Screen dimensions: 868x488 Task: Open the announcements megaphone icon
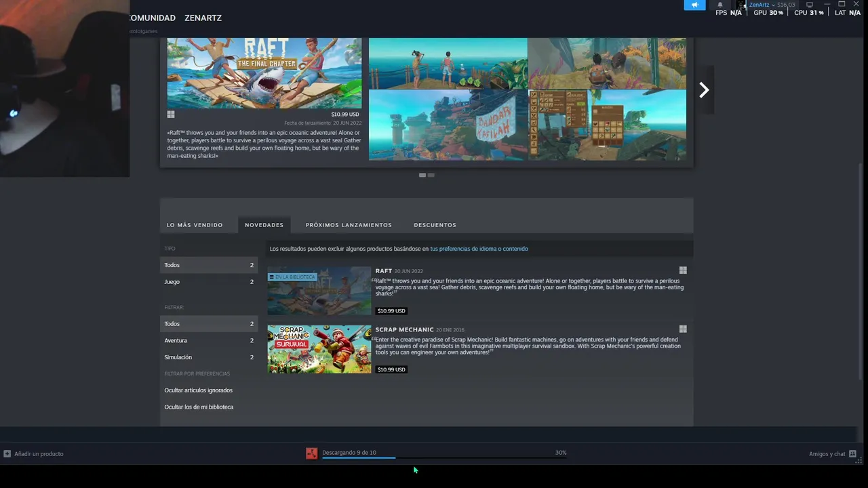coord(694,5)
